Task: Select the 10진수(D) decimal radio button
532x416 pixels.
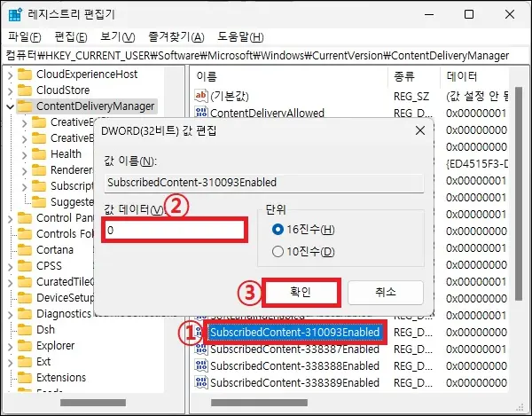Action: click(x=278, y=251)
